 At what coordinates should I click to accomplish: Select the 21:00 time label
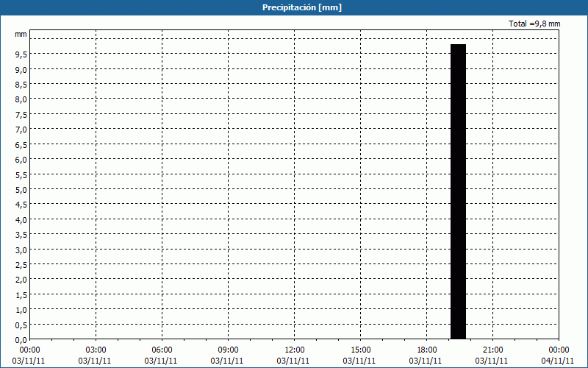pos(493,350)
